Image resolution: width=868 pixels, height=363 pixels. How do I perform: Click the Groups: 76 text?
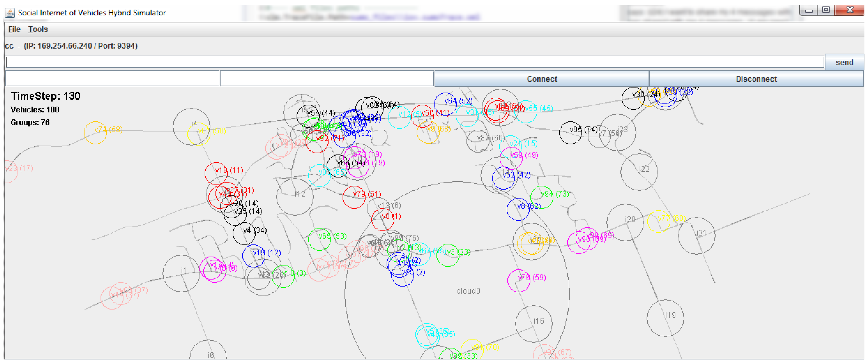coord(30,123)
